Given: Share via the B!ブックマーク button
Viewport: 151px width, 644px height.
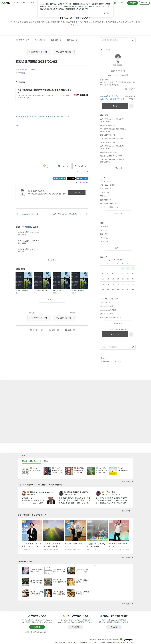Looking at the screenshot, I should (59, 179).
